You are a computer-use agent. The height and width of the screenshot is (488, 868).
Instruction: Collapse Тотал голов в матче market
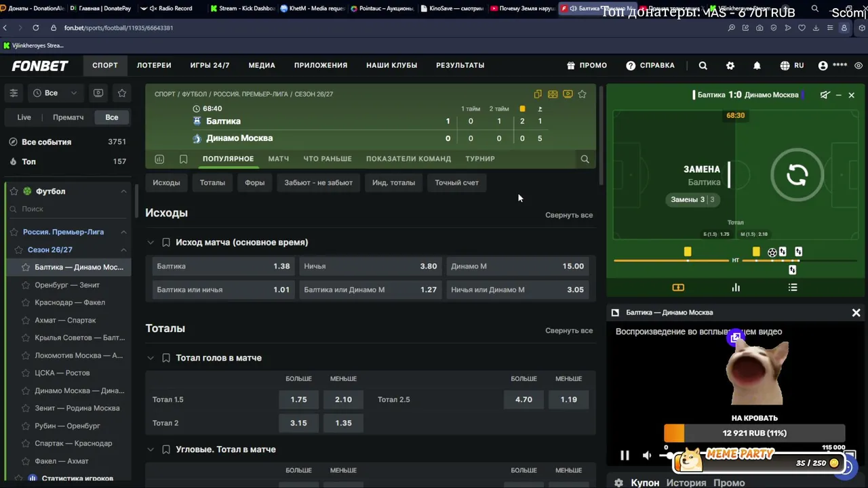click(151, 358)
